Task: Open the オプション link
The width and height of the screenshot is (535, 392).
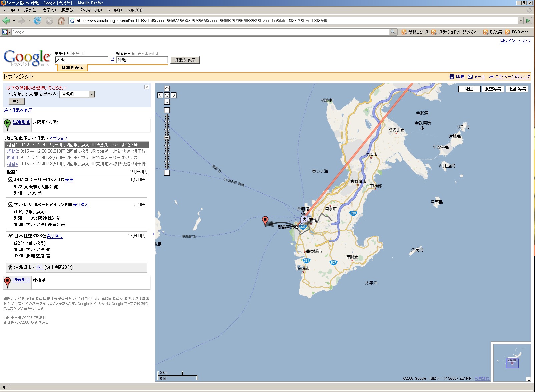Action: (x=58, y=138)
